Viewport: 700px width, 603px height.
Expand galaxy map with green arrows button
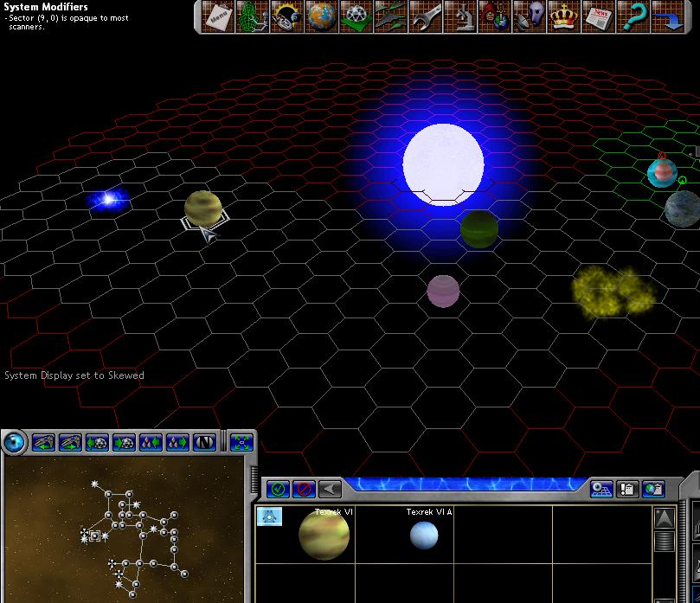click(241, 442)
